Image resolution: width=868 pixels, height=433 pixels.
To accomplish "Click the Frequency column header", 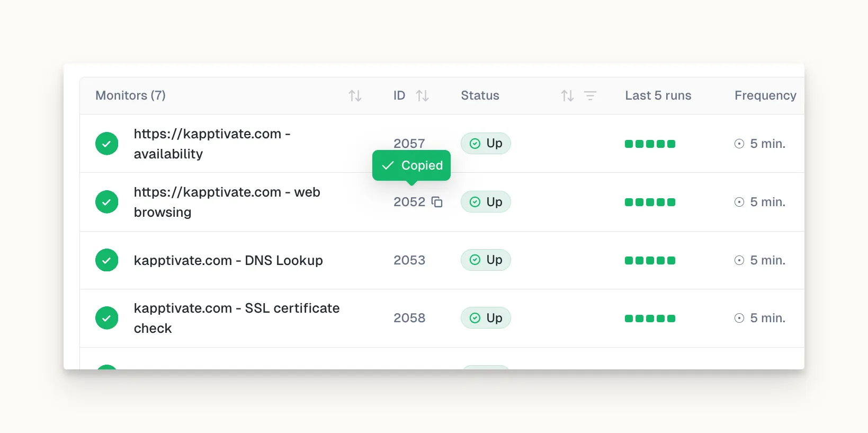I will (x=765, y=95).
